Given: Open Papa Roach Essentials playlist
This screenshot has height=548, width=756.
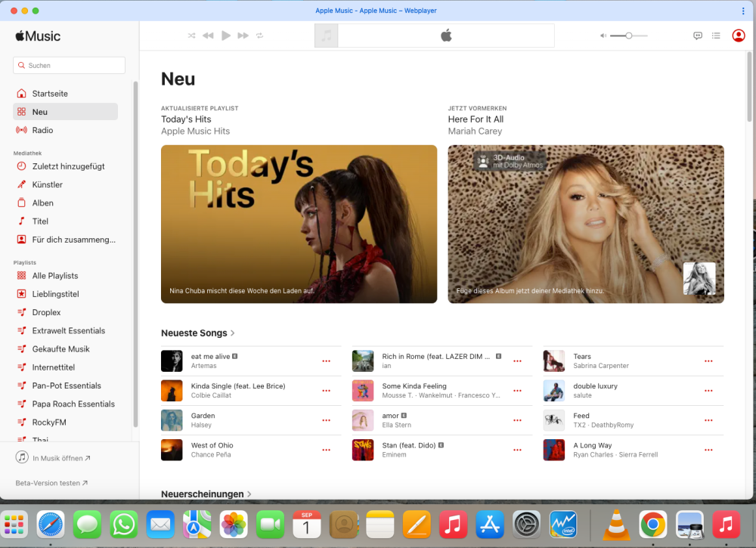Looking at the screenshot, I should pos(66,404).
